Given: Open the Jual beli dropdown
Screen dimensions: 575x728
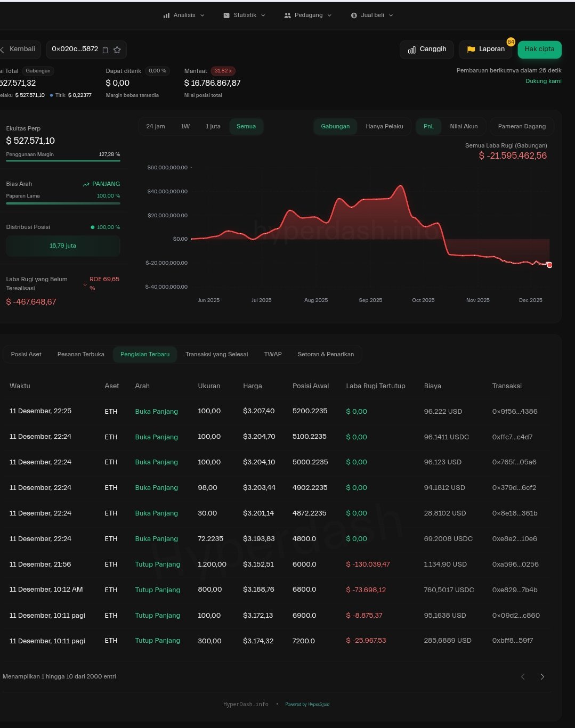Looking at the screenshot, I should [x=372, y=15].
